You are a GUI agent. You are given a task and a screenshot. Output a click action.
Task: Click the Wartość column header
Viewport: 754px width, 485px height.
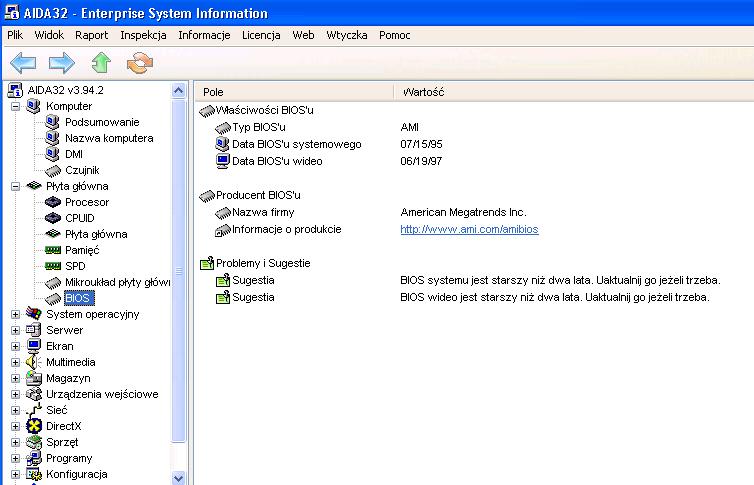pos(574,92)
